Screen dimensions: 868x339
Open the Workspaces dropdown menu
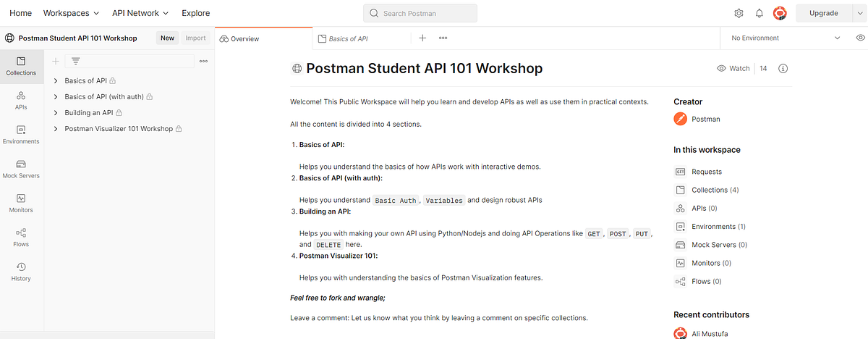tap(72, 13)
